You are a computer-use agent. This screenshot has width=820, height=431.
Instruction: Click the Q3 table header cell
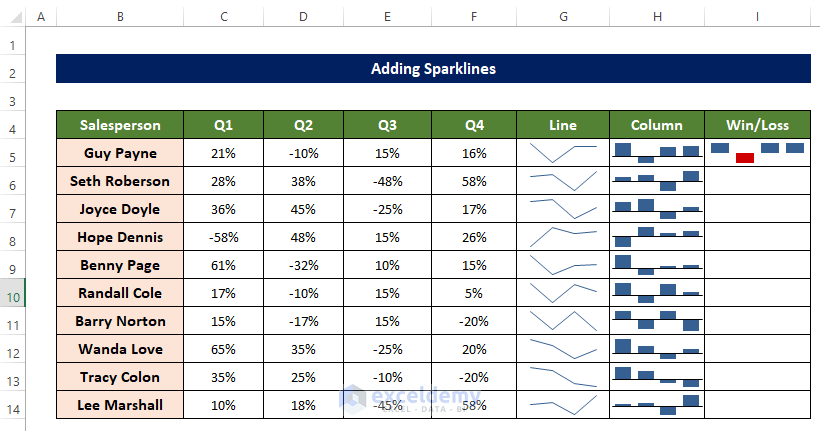(387, 125)
